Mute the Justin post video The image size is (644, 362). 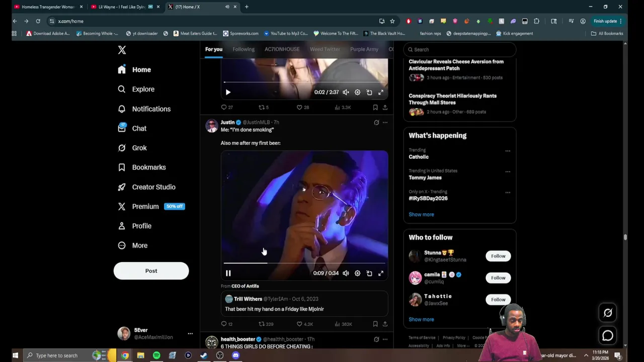(346, 273)
